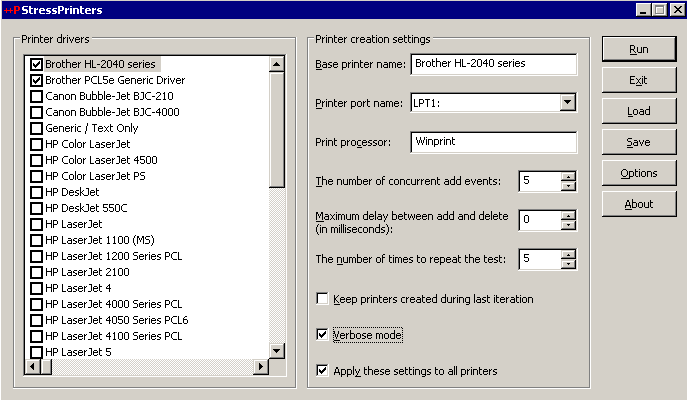The width and height of the screenshot is (687, 400).
Task: Decrease number of times to repeat test
Action: (x=568, y=264)
